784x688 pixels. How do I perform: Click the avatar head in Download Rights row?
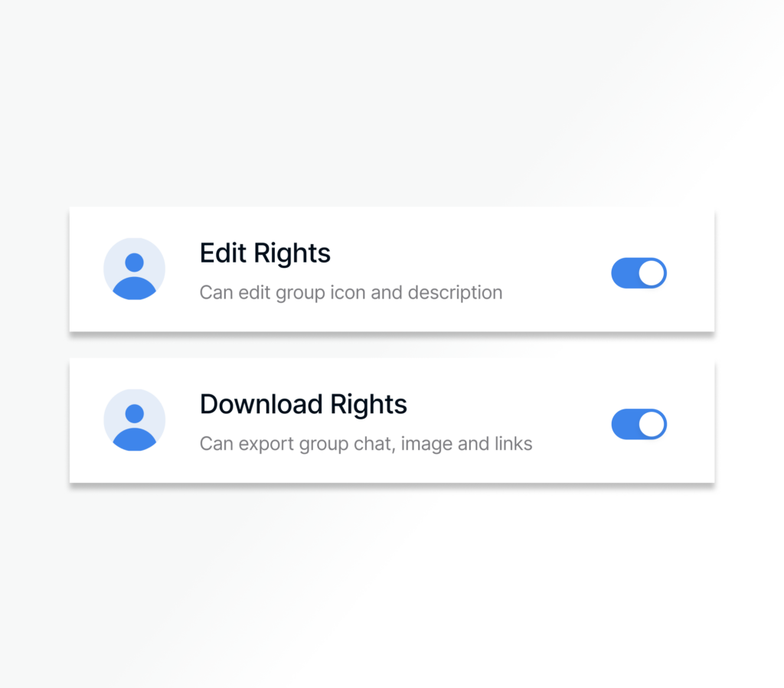click(134, 414)
